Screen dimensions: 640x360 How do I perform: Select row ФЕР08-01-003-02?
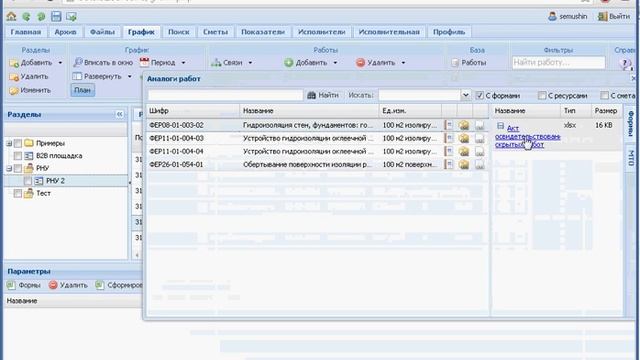(318, 125)
